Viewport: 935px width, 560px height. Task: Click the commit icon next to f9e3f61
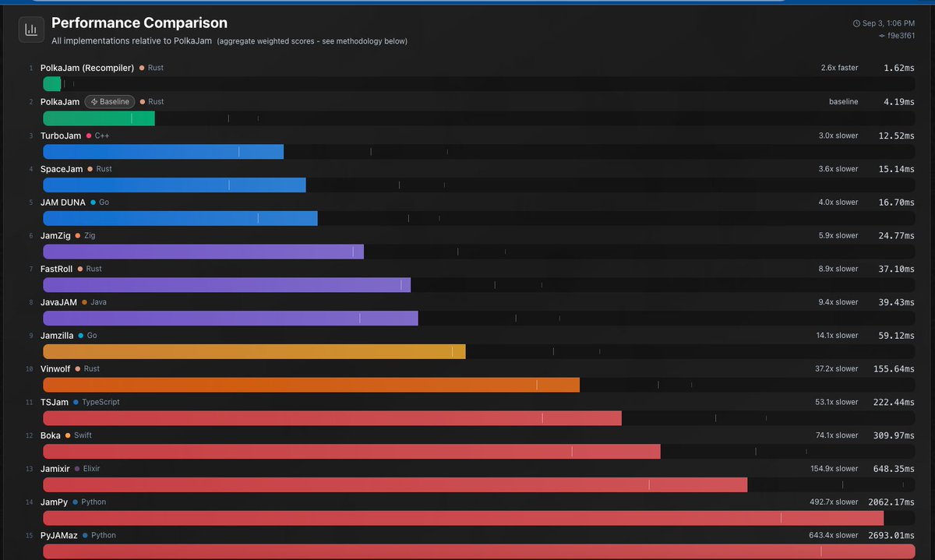tap(882, 35)
